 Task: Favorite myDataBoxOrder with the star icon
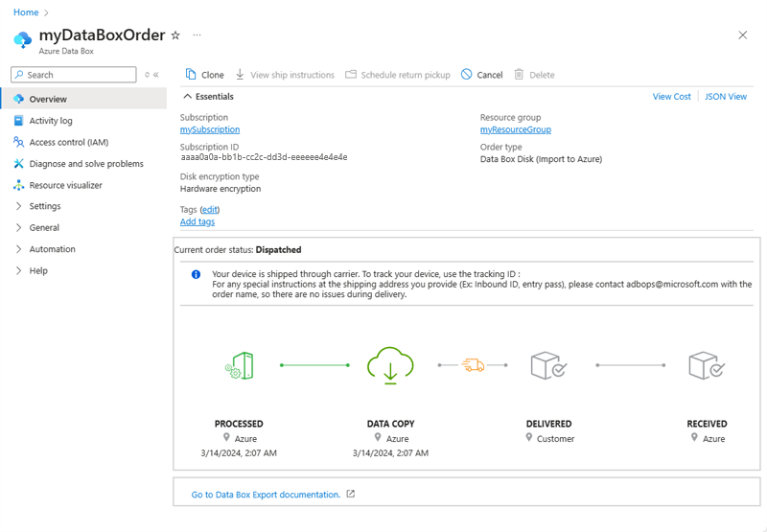click(174, 35)
